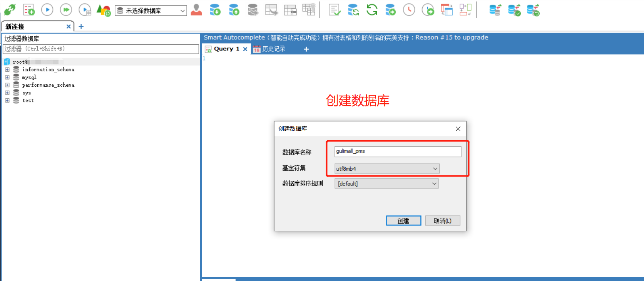Click the document with green checkmark icon

pyautogui.click(x=335, y=10)
